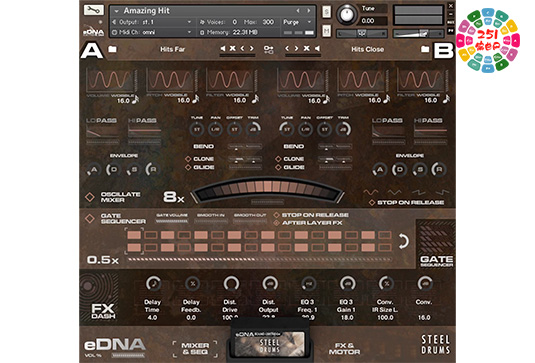Click the wrench settings icon
This screenshot has width=535, height=363.
point(93,10)
